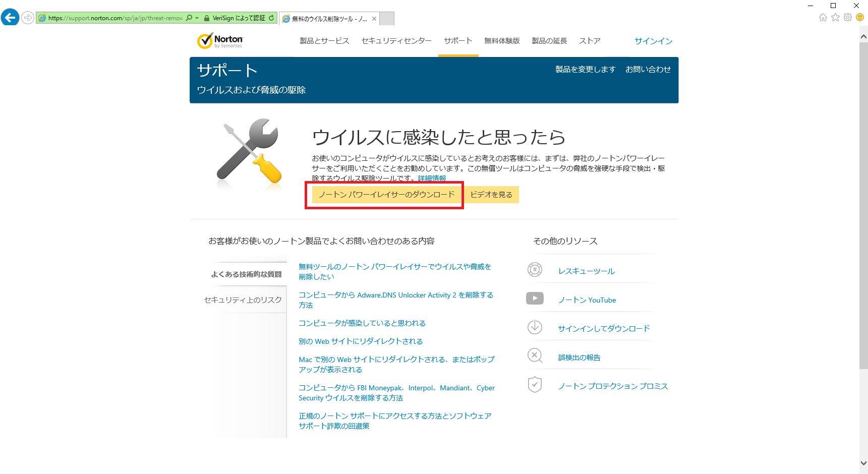Click 製品を変更します in the banner
The height and width of the screenshot is (474, 868).
click(x=586, y=70)
